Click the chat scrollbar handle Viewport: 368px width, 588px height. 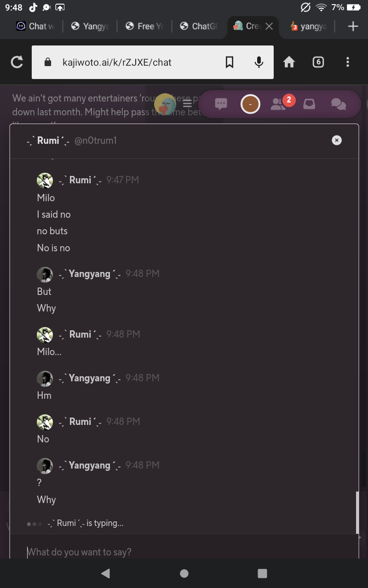tap(357, 512)
